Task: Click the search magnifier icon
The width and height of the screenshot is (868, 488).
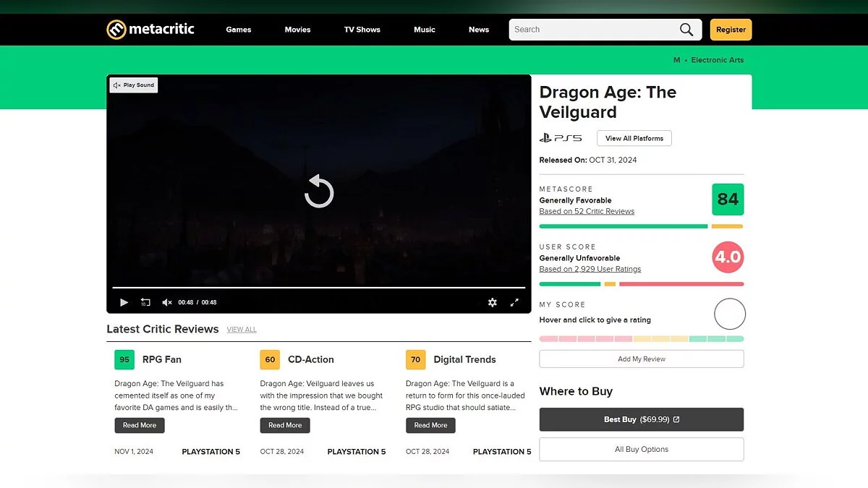Action: (x=686, y=30)
